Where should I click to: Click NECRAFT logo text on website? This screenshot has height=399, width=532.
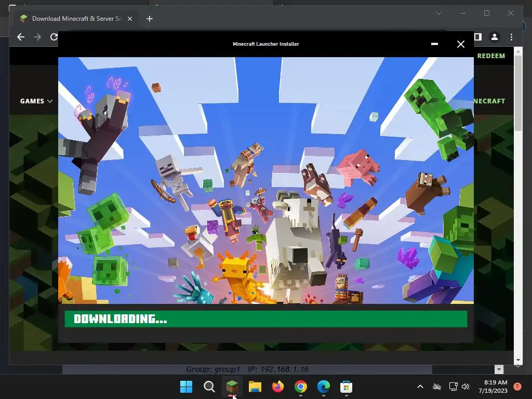pyautogui.click(x=489, y=101)
